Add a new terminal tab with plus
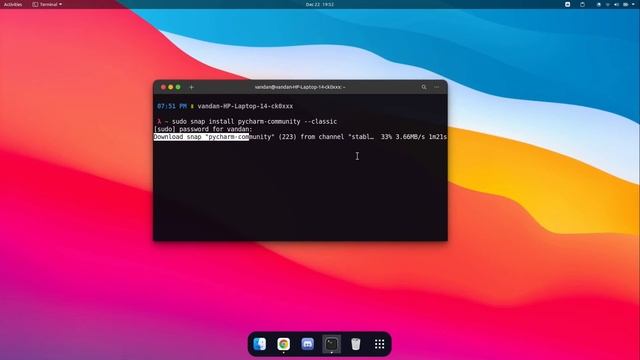 click(191, 87)
